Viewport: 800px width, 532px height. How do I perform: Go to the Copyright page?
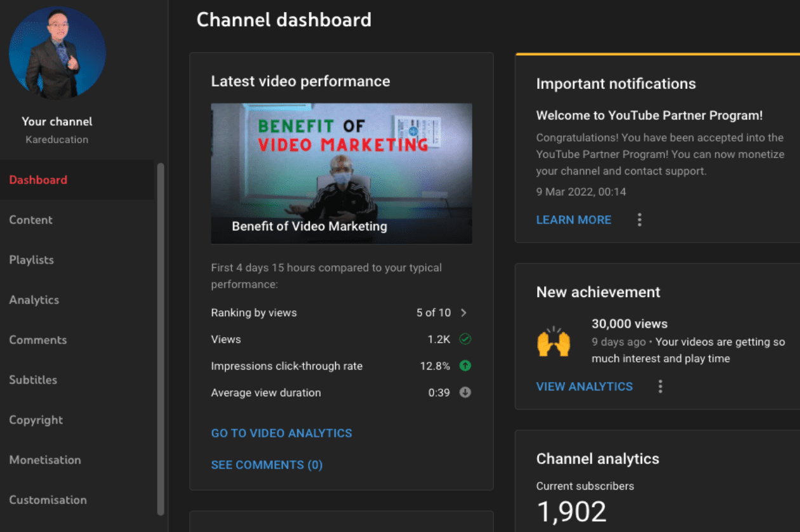pyautogui.click(x=36, y=420)
